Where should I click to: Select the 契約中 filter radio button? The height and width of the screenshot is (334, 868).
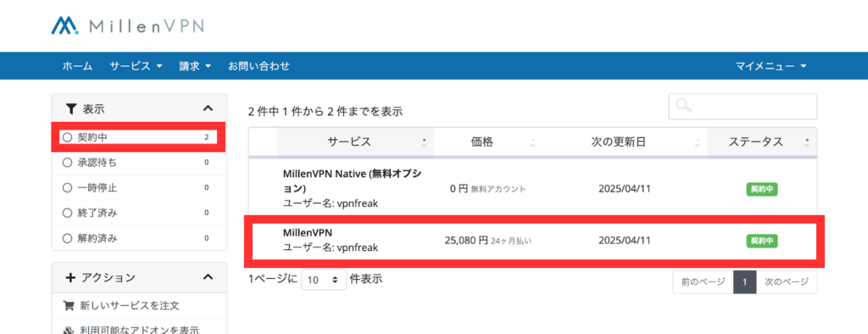coord(68,136)
